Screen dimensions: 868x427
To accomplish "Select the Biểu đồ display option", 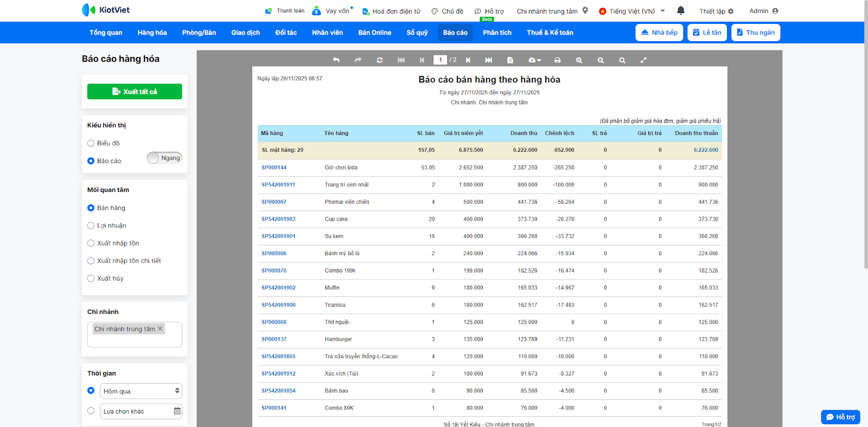I will 91,144.
